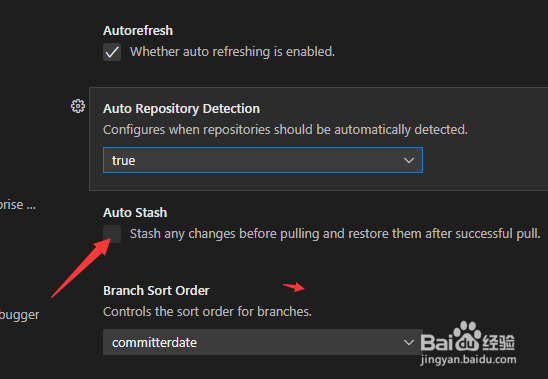Screen dimensions: 548x379
Task: Select the Branch Sort Order heading
Action: pos(156,291)
